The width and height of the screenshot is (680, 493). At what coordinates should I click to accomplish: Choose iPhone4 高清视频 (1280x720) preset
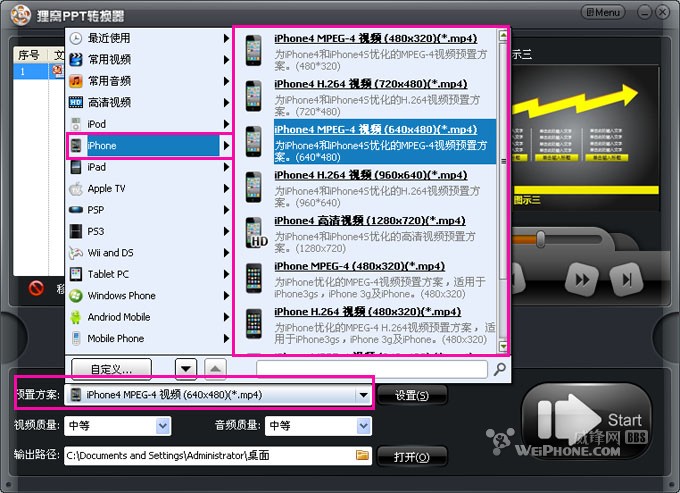point(367,234)
